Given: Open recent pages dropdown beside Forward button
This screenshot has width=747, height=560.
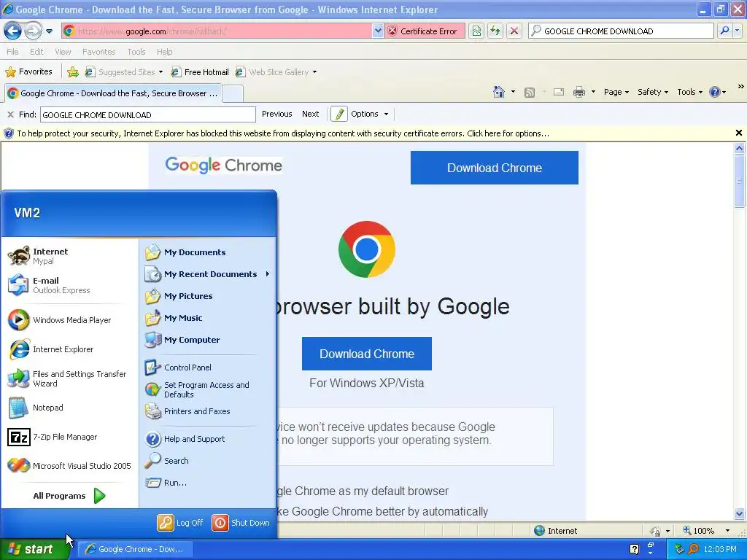Looking at the screenshot, I should click(x=49, y=31).
